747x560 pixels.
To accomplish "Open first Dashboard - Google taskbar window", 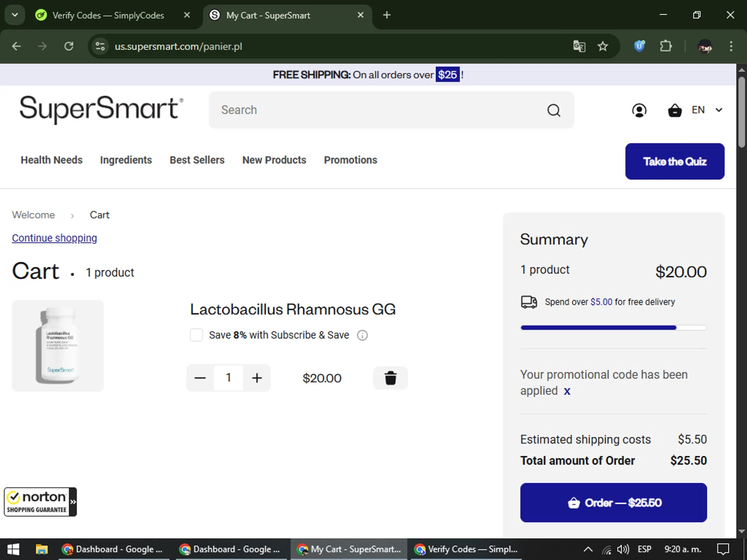I will tap(114, 549).
